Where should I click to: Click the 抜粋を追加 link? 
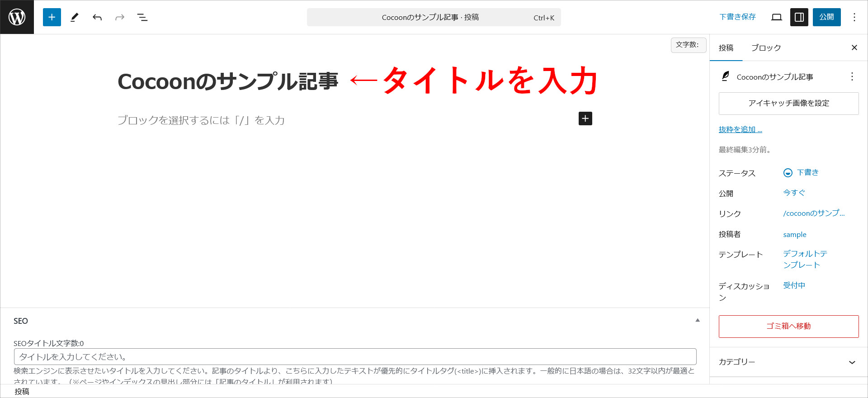[x=741, y=130]
